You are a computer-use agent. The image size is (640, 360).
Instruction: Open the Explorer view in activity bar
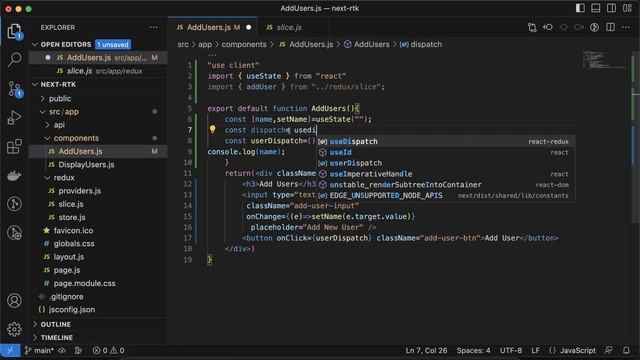[14, 31]
